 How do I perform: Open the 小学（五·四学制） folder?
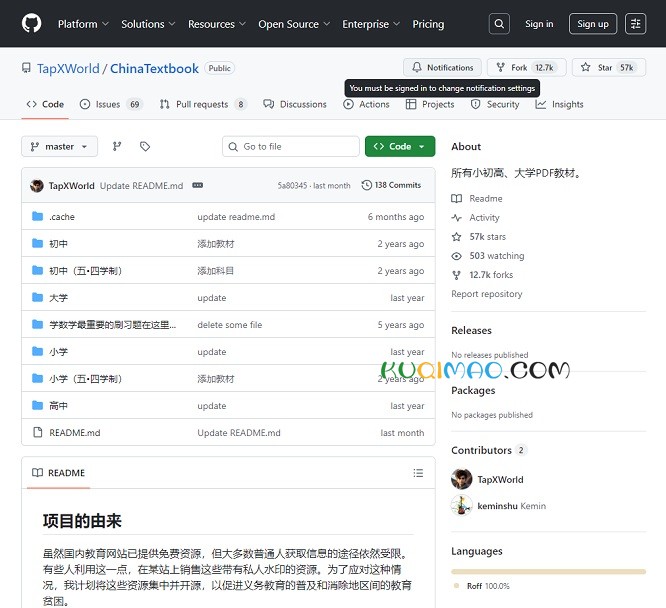pos(85,379)
